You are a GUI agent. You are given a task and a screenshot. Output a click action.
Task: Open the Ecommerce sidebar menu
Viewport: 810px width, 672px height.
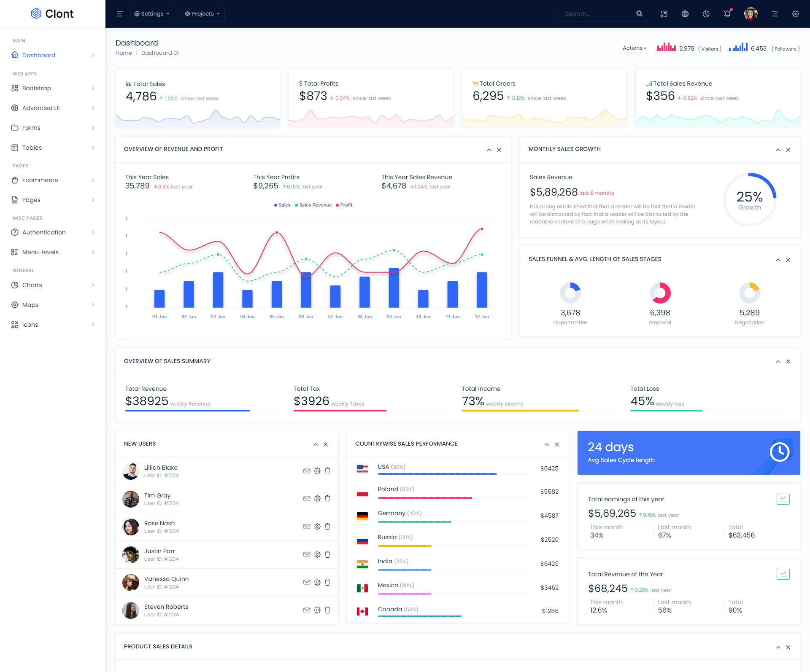point(40,180)
